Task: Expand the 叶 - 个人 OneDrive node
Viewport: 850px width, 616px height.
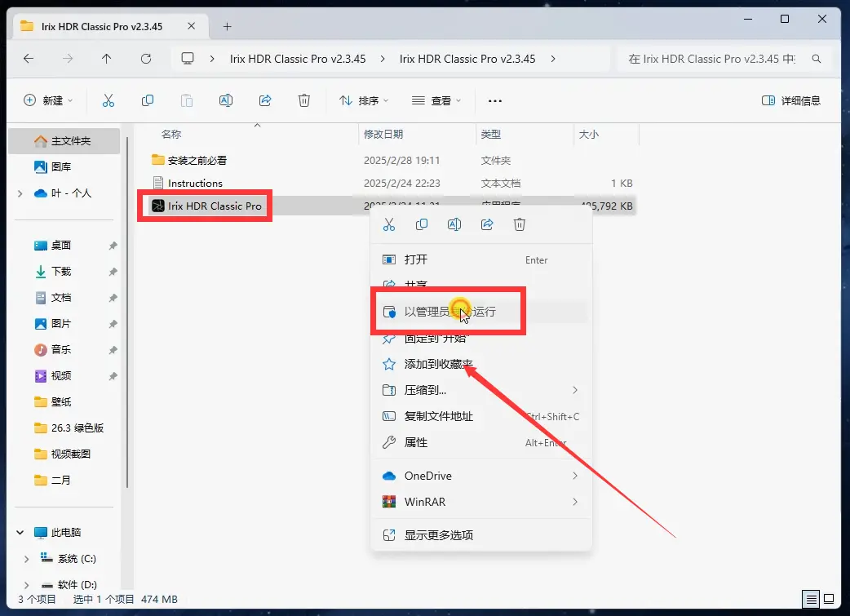Action: click(x=20, y=193)
